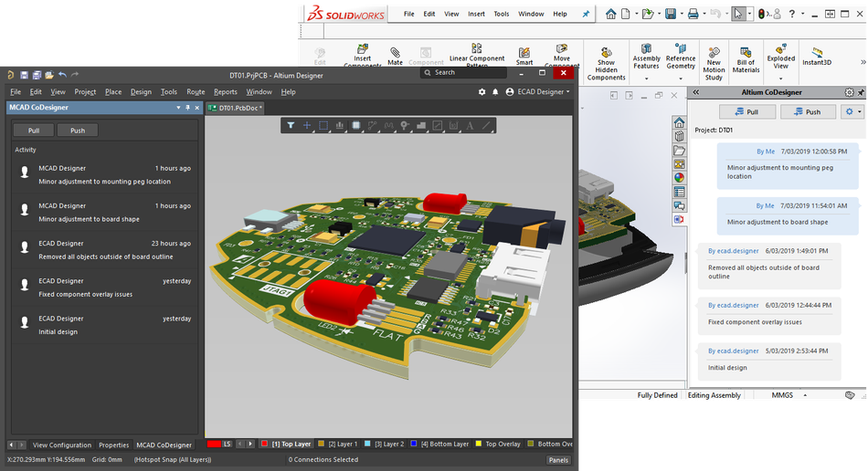Screen dimensions: 868x471
Task: Click Push in the MCAD CoDesigner panel
Action: pyautogui.click(x=78, y=131)
